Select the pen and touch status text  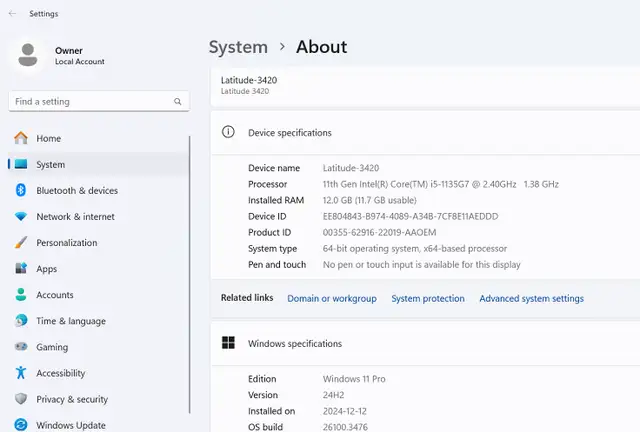click(x=422, y=265)
